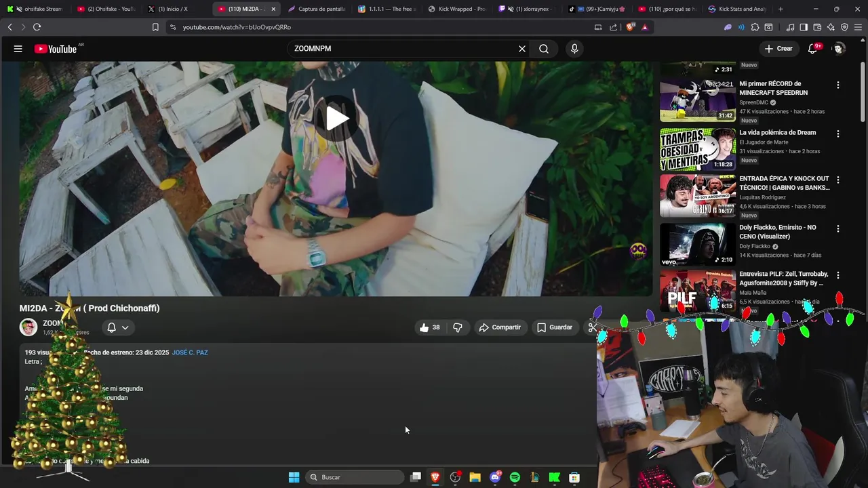Toggle the Brave sidebar panel

(x=804, y=27)
